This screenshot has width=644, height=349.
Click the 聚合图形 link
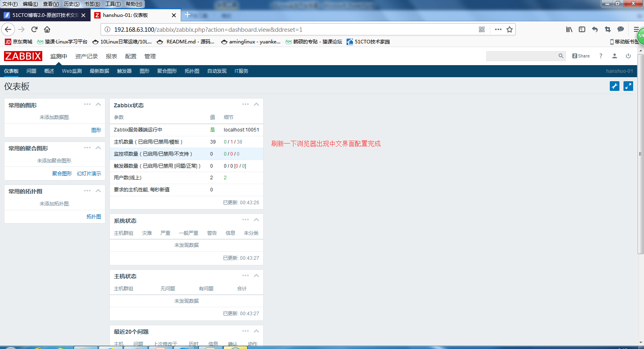[62, 174]
